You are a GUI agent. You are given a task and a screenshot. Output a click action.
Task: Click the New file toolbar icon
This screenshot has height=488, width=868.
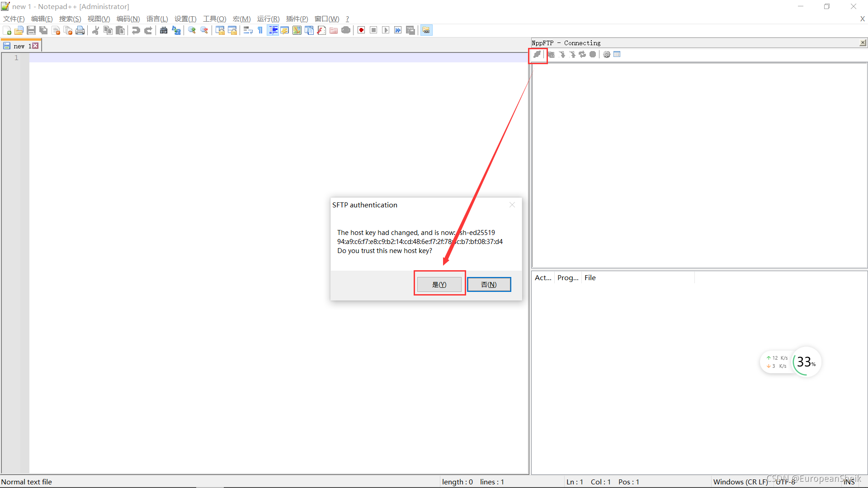pyautogui.click(x=7, y=30)
